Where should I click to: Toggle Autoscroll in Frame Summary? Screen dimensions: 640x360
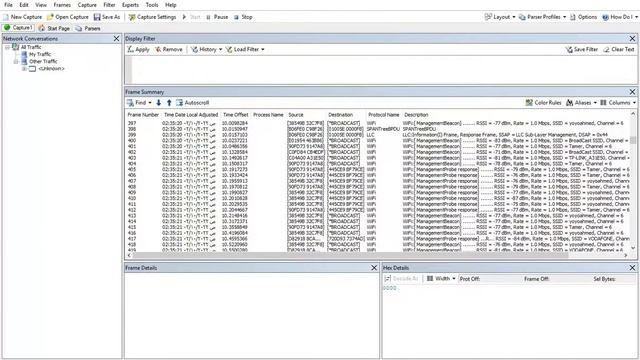coord(192,102)
